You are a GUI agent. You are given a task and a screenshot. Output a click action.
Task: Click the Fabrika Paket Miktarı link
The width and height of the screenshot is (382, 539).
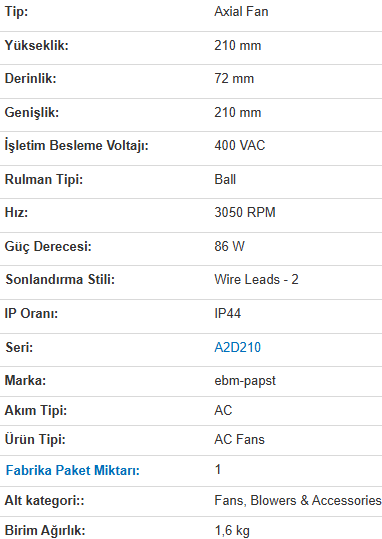click(73, 470)
